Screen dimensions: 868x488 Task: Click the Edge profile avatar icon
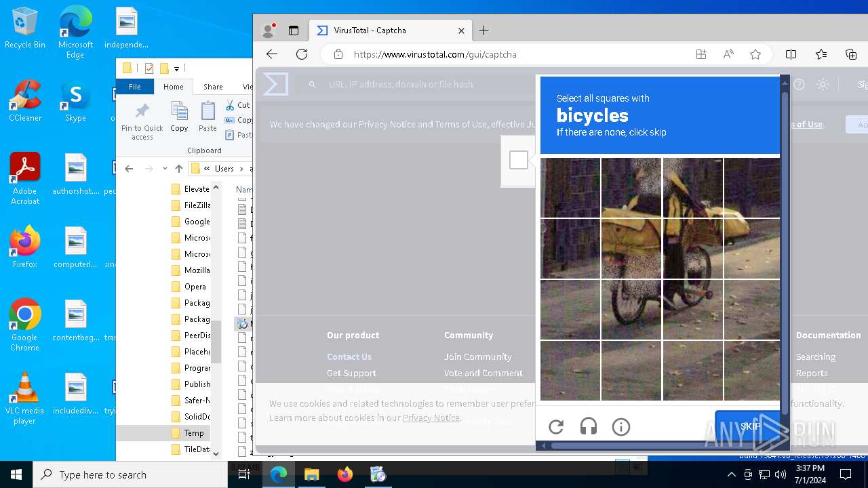click(x=269, y=30)
